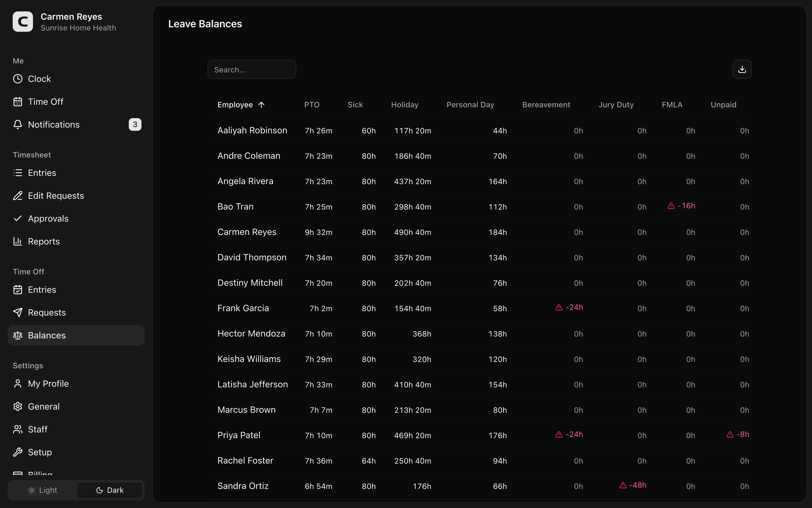Click Marcus Brown's PTO value 7h 7m
This screenshot has width=812, height=508.
[321, 410]
